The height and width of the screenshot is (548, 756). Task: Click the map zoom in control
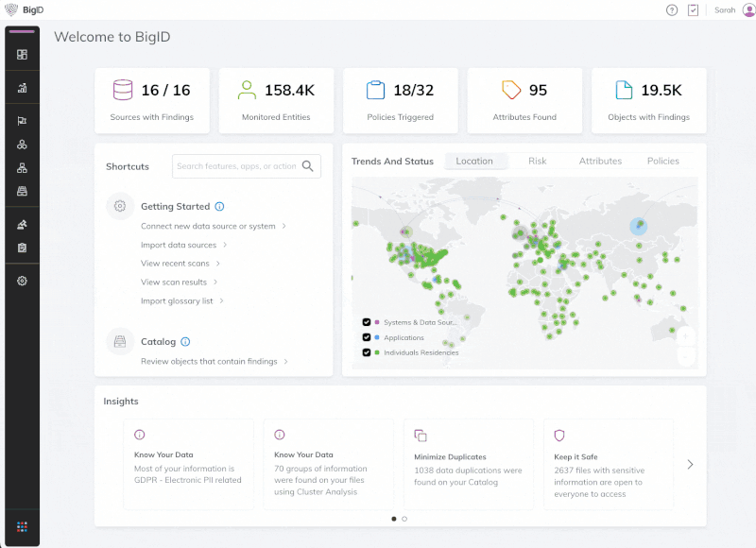point(685,335)
